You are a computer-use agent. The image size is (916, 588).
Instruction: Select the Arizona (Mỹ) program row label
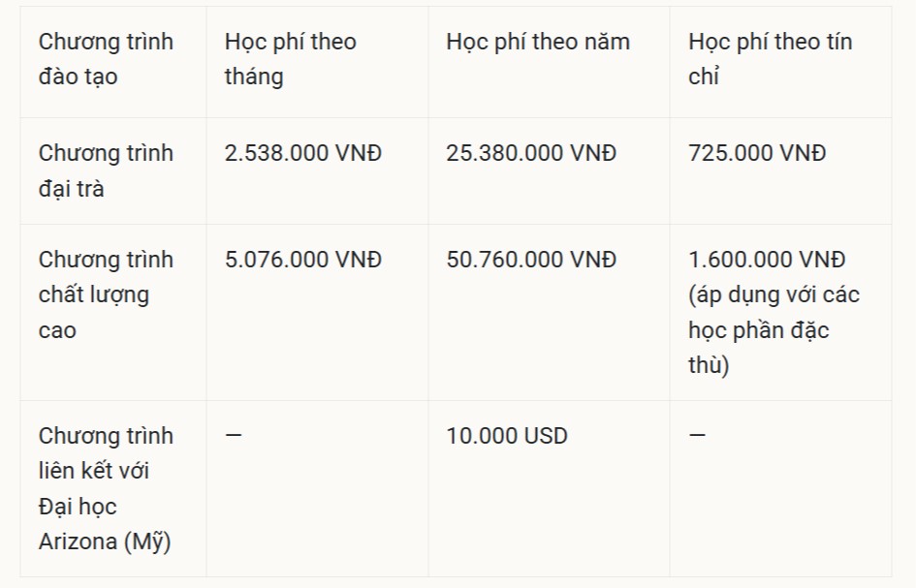point(107,489)
